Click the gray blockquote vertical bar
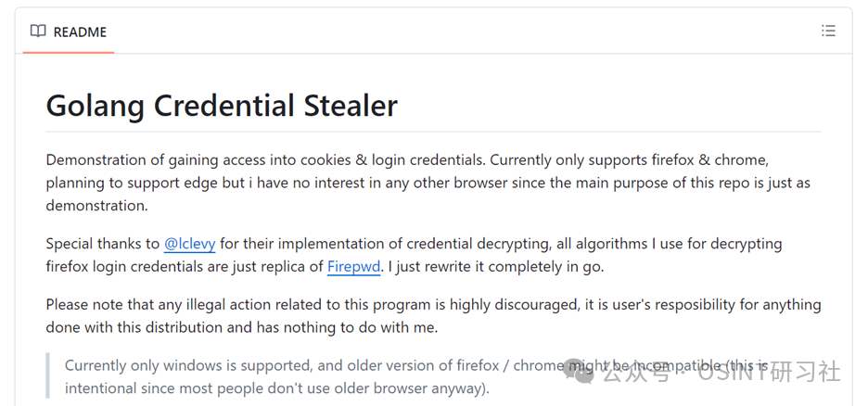868x406 pixels. pyautogui.click(x=48, y=375)
